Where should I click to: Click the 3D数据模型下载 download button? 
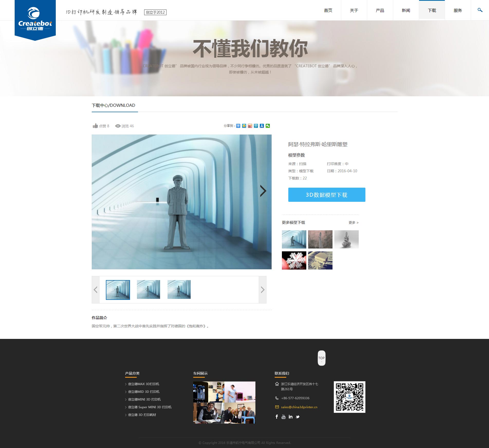(327, 195)
